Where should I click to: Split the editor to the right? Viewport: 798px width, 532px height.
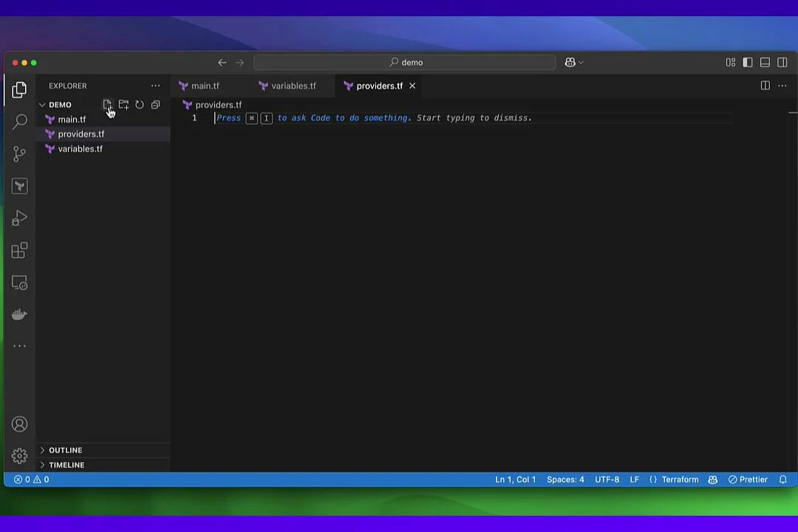[765, 86]
